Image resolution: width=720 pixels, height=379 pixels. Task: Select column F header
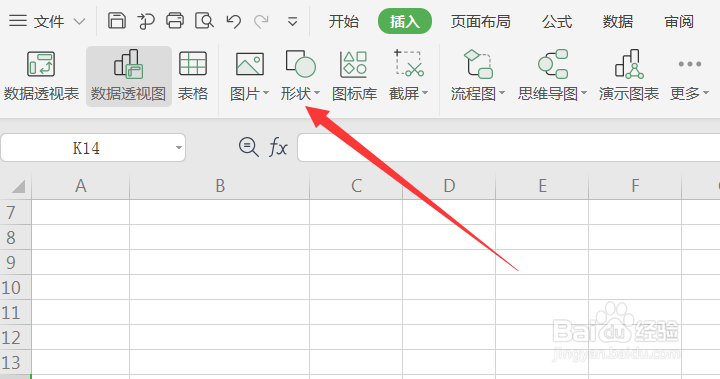tap(635, 186)
